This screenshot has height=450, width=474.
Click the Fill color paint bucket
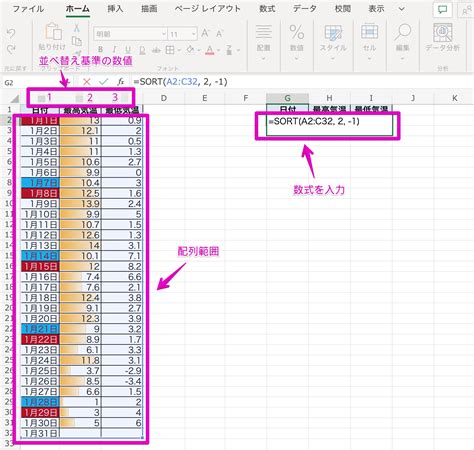190,50
